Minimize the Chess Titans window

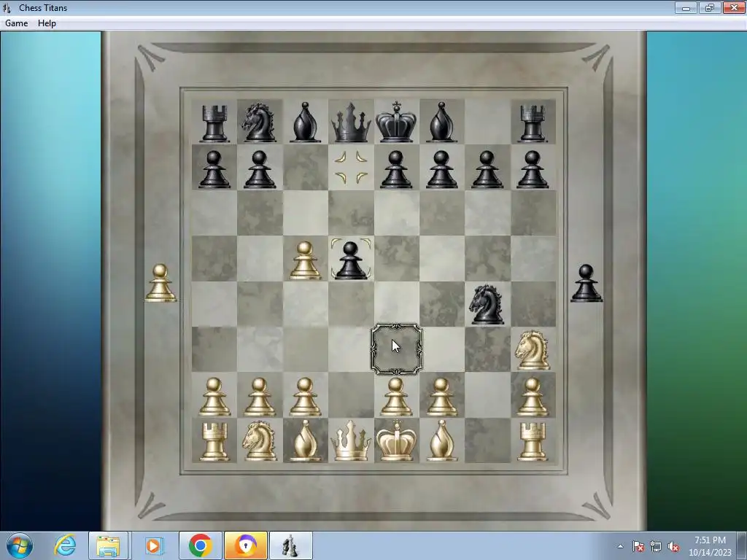coord(686,7)
